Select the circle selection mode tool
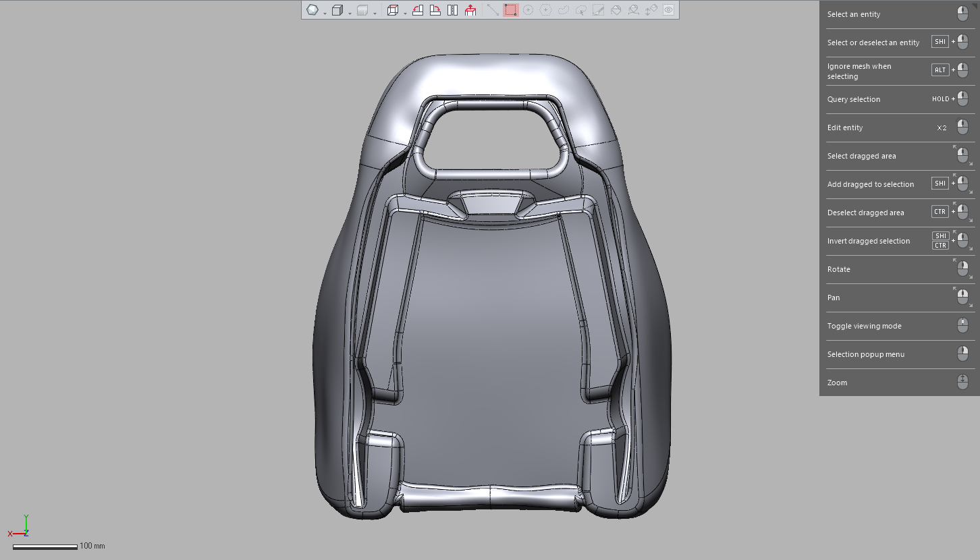 tap(528, 10)
